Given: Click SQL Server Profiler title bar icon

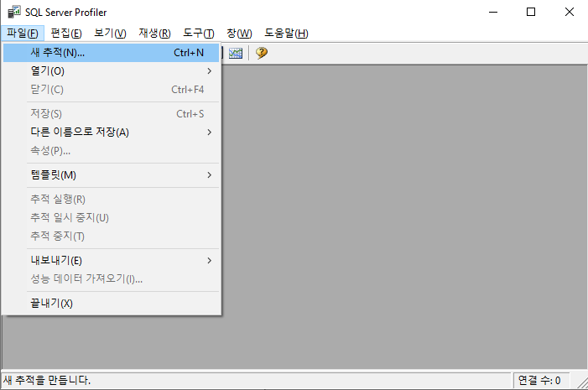Looking at the screenshot, I should point(14,12).
